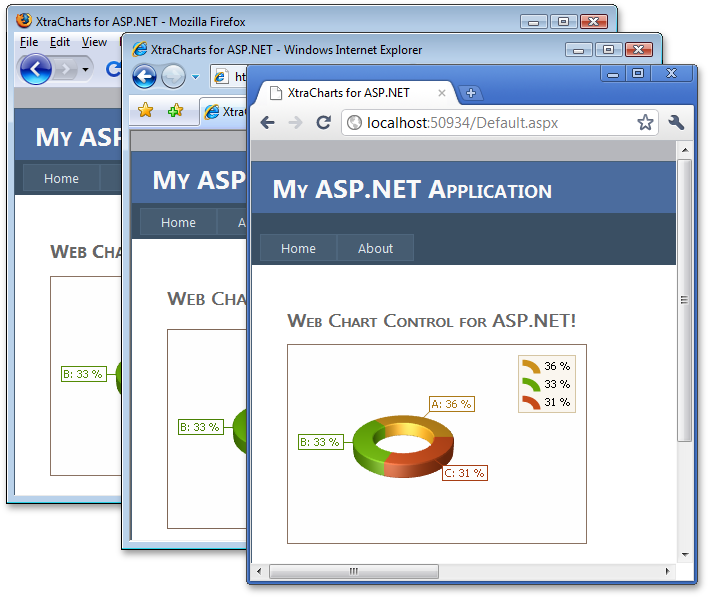The image size is (708, 597).
Task: Minimize the Chrome window
Action: point(613,74)
